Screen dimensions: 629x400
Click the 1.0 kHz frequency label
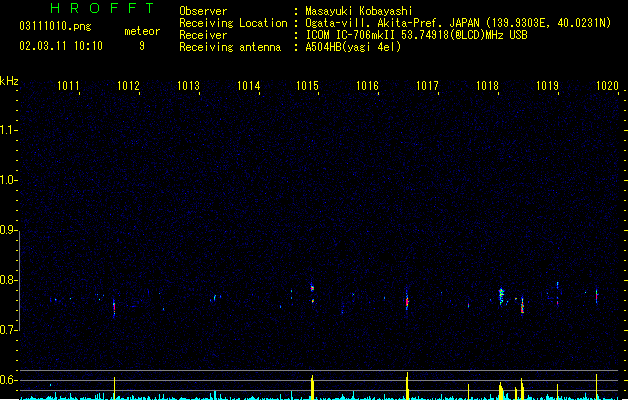(x=8, y=180)
